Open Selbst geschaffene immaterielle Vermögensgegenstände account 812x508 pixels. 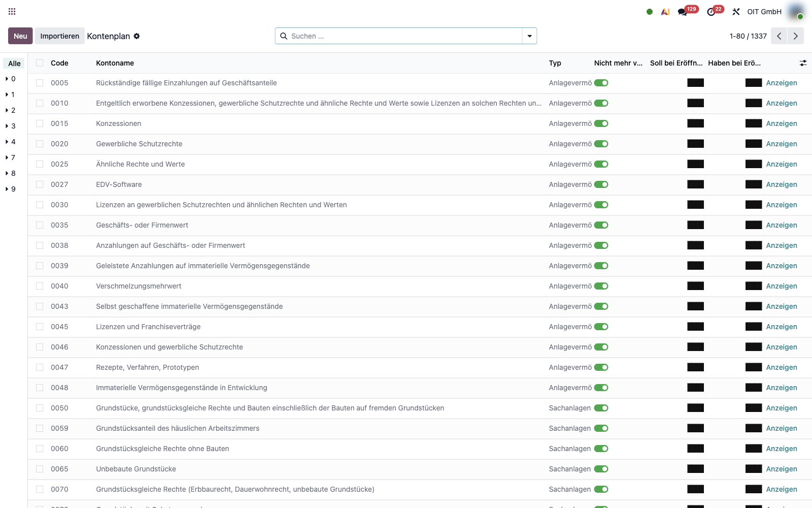pos(189,306)
